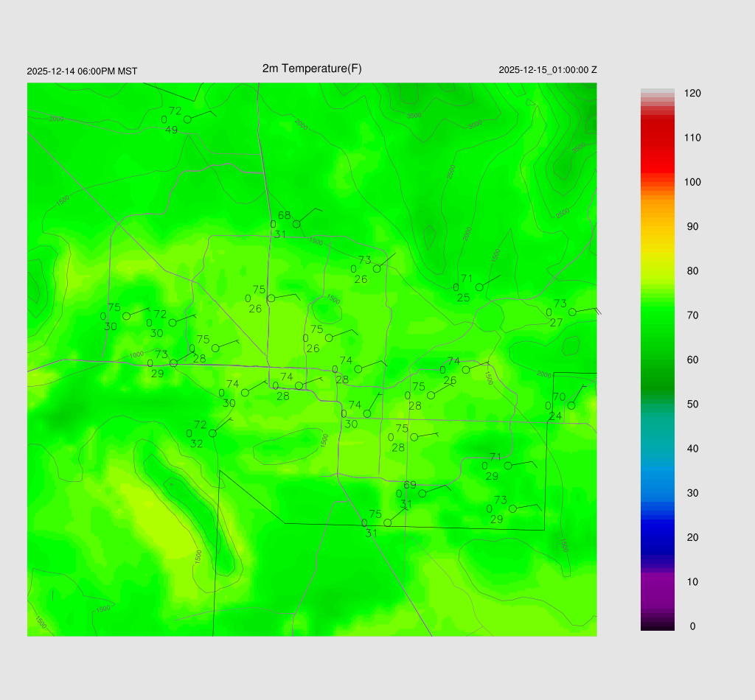Viewport: 755px width, 700px height.
Task: Click the station circle reading 72 over 49
Action: tap(187, 119)
